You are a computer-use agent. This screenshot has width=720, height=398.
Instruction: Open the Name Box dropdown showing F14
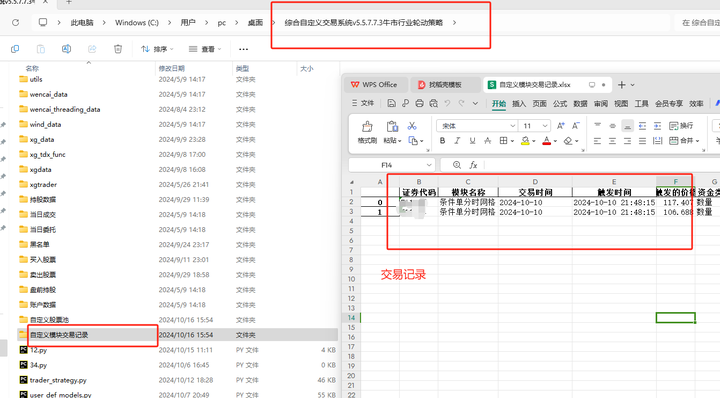point(429,165)
